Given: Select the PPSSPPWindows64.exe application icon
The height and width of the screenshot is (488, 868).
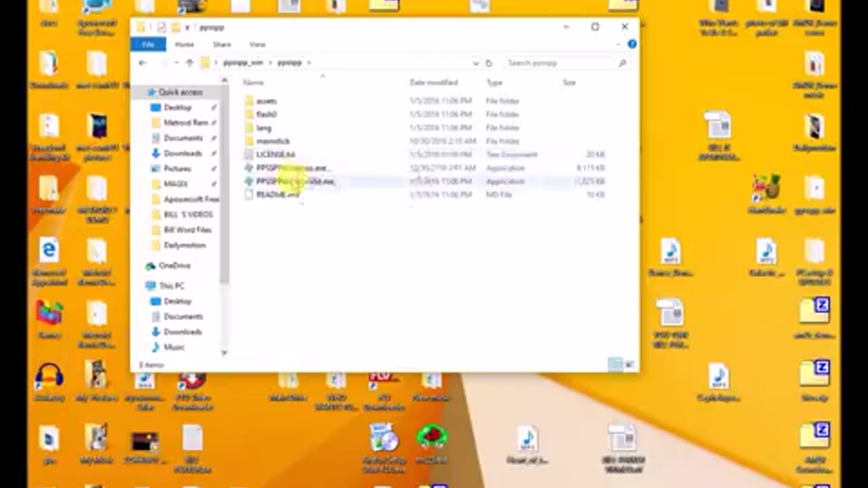Looking at the screenshot, I should pos(249,181).
